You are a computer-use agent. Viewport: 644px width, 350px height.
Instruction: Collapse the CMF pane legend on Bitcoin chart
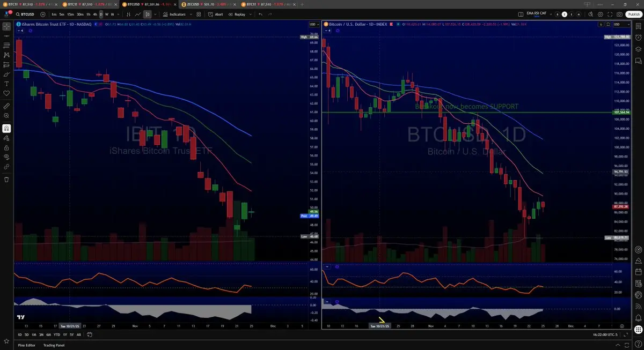click(x=327, y=302)
